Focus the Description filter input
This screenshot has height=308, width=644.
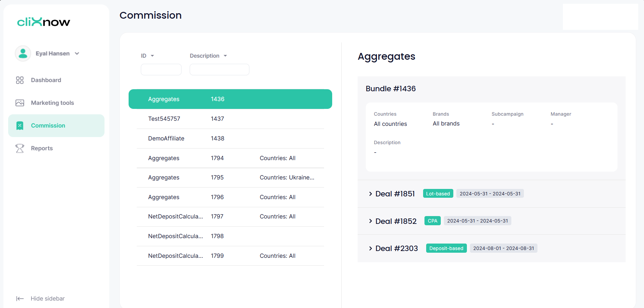(219, 70)
